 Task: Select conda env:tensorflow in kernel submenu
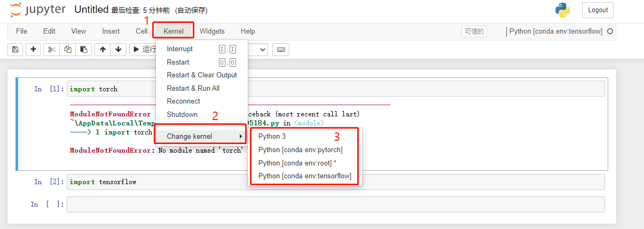305,176
